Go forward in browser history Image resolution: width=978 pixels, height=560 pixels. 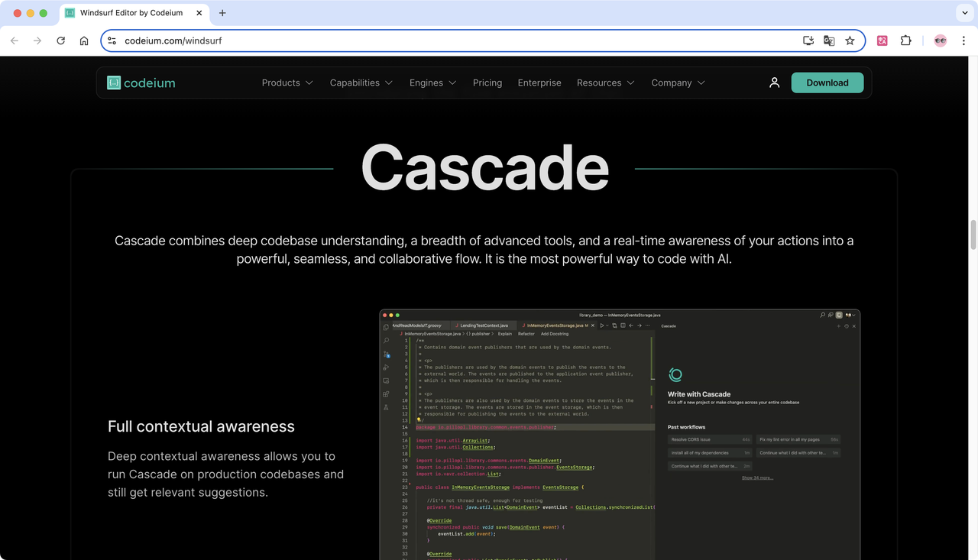[x=37, y=40]
